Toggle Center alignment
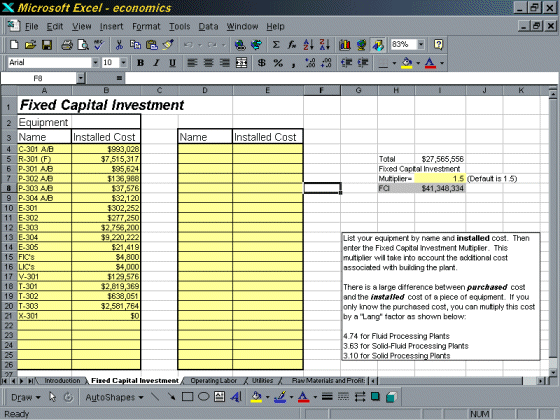The height and width of the screenshot is (420, 560). (x=209, y=63)
